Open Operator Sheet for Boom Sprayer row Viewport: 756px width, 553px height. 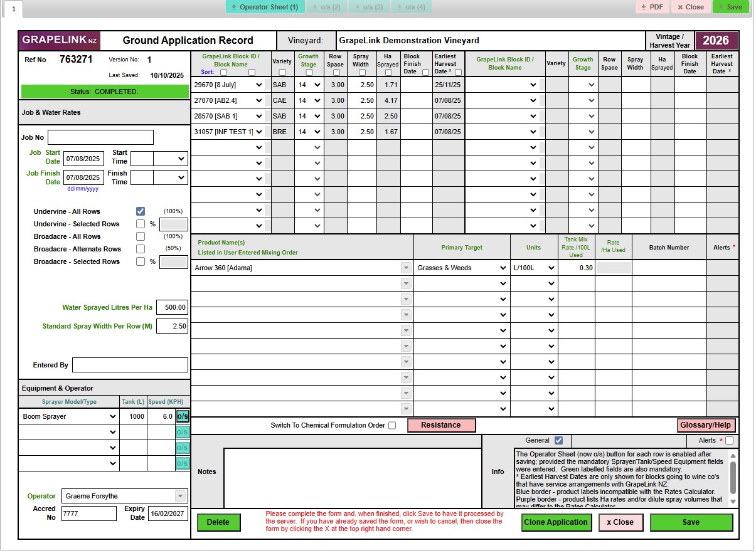[182, 416]
